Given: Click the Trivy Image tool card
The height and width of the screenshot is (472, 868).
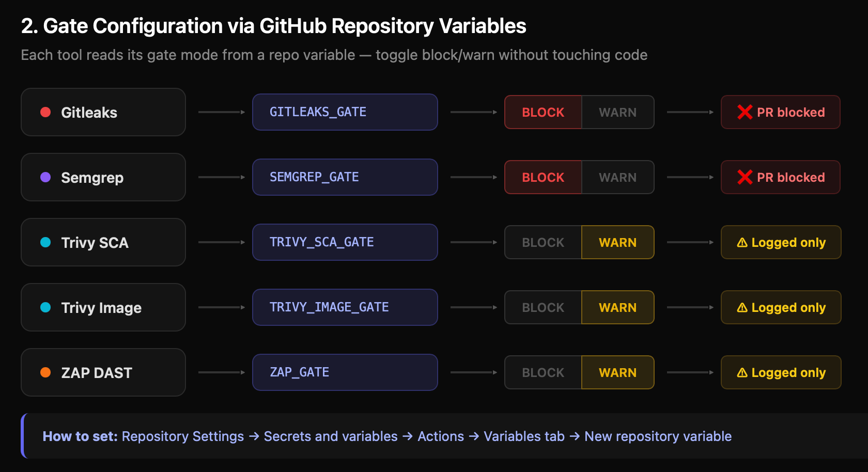Looking at the screenshot, I should (103, 307).
